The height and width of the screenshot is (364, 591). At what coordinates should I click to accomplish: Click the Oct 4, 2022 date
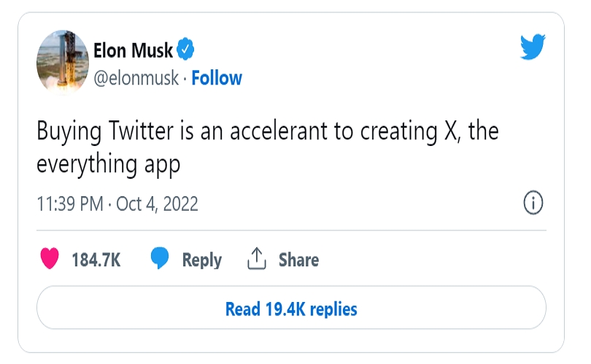tap(156, 204)
